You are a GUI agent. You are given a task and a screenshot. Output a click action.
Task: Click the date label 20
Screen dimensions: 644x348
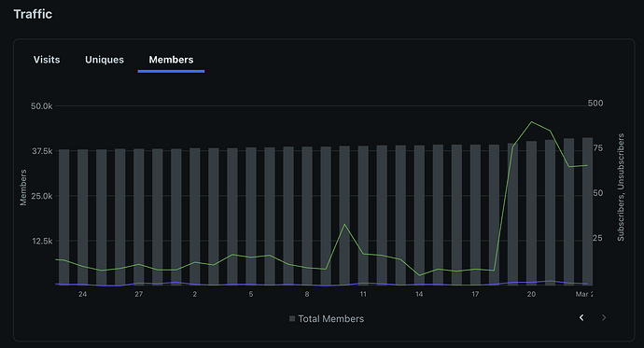(x=531, y=294)
